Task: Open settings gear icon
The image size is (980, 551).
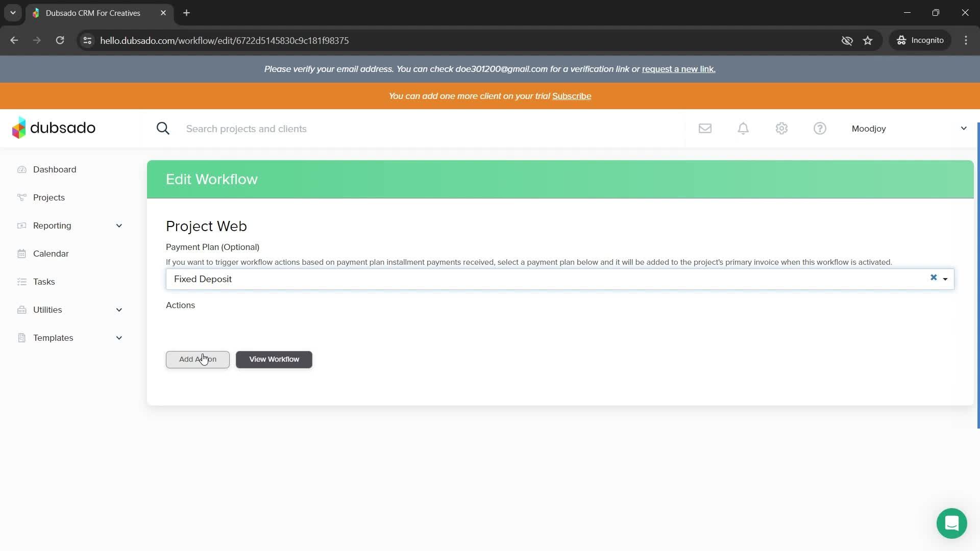Action: pyautogui.click(x=781, y=129)
